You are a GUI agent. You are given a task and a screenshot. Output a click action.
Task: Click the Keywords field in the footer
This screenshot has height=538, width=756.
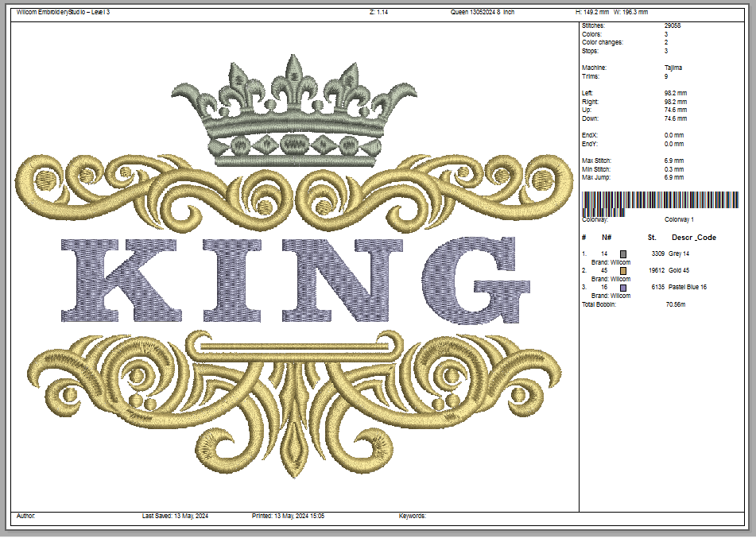(412, 516)
